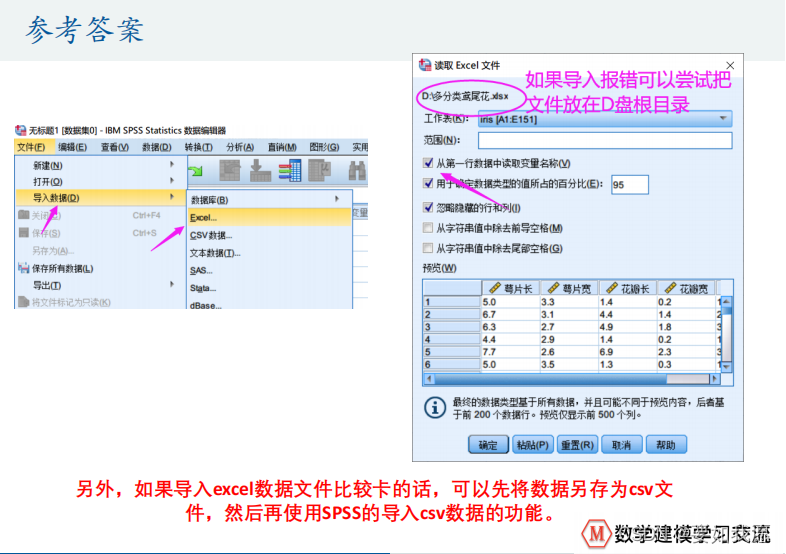This screenshot has width=786, height=554.
Task: Open the 工作表 iris [A1:E151] dropdown
Action: (x=605, y=119)
